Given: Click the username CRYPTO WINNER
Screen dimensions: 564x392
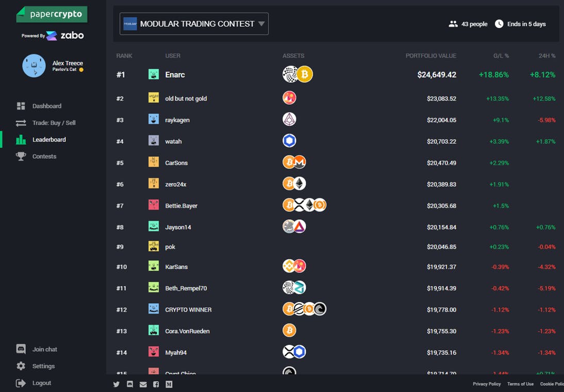Looking at the screenshot, I should point(188,309).
